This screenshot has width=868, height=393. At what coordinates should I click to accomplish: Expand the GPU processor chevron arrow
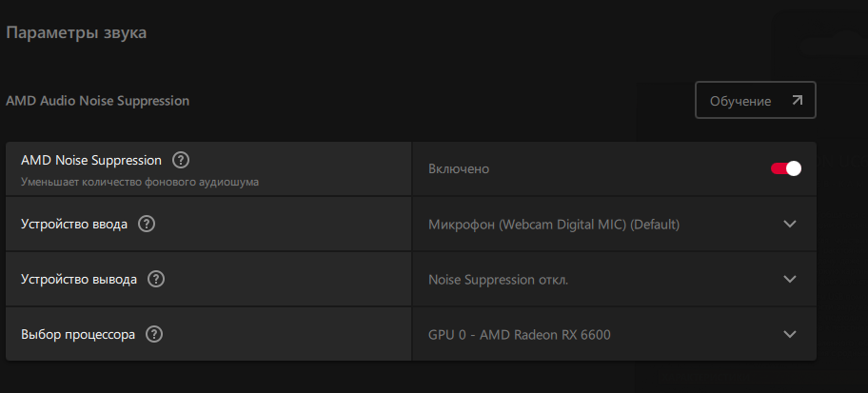point(790,334)
